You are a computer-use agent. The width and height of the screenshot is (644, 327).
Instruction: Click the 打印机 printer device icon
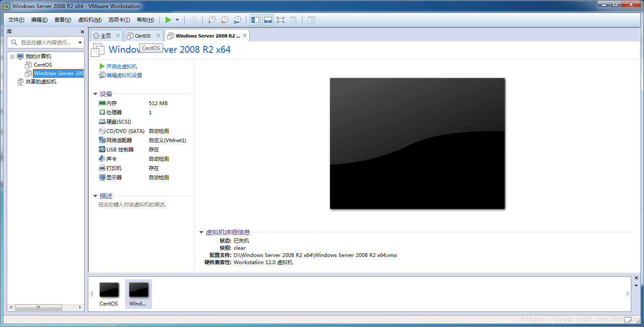tap(102, 168)
